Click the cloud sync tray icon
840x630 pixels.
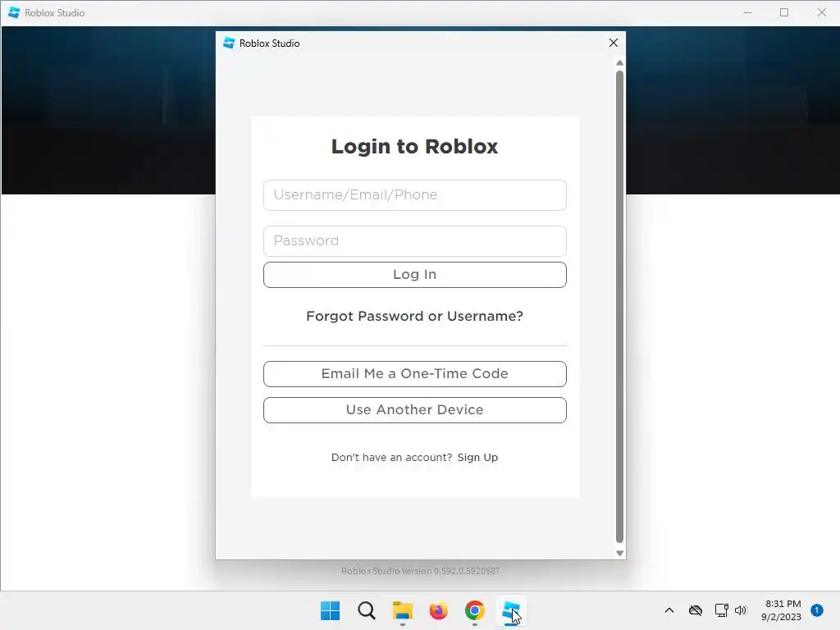(696, 610)
